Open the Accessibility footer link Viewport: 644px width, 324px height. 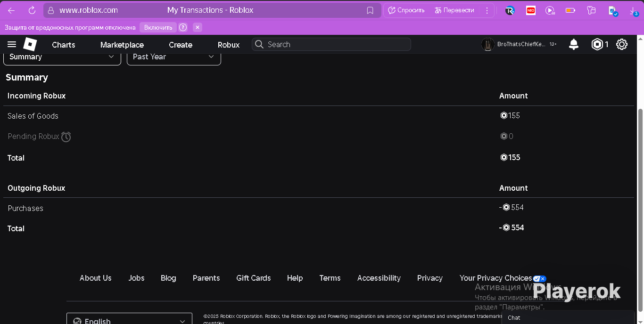[x=379, y=278]
